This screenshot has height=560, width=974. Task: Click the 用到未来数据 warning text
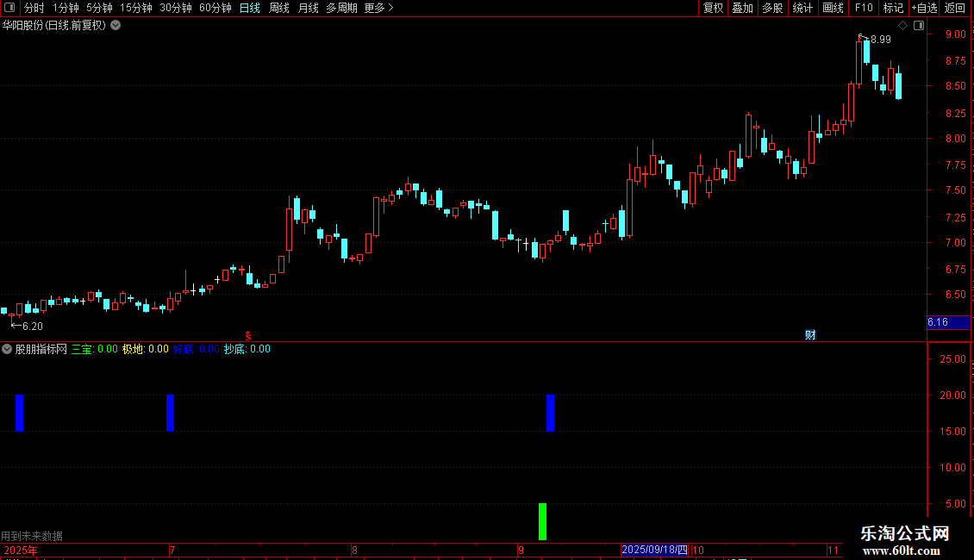pyautogui.click(x=32, y=536)
